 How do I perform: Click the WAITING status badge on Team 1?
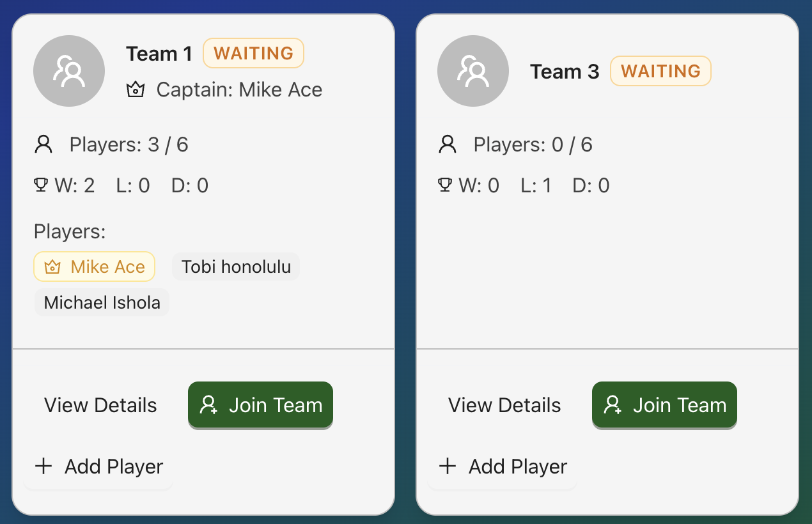point(253,53)
